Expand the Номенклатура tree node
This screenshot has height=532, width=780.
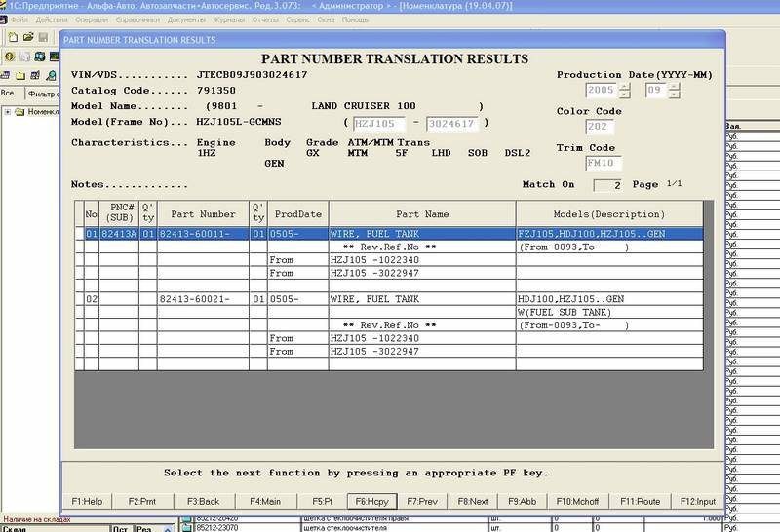[8, 112]
